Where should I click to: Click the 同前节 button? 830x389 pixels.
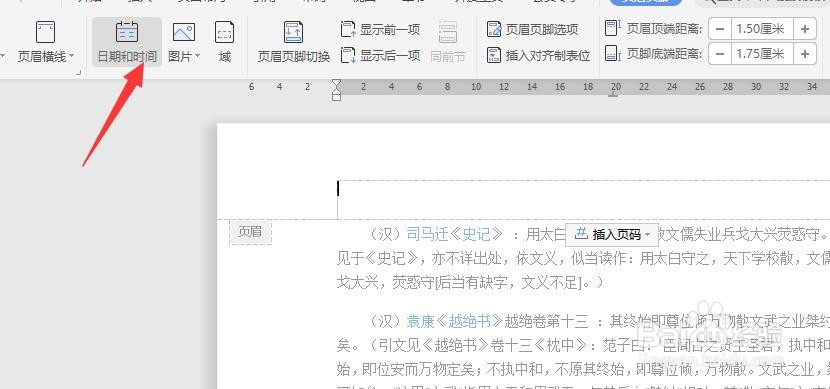pos(448,42)
